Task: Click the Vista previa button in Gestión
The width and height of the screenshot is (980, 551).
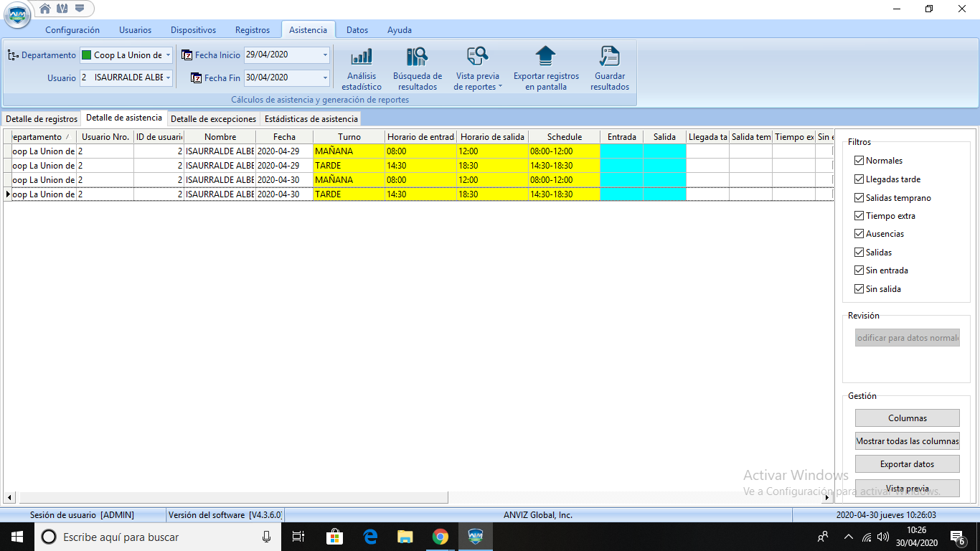Action: pyautogui.click(x=907, y=488)
